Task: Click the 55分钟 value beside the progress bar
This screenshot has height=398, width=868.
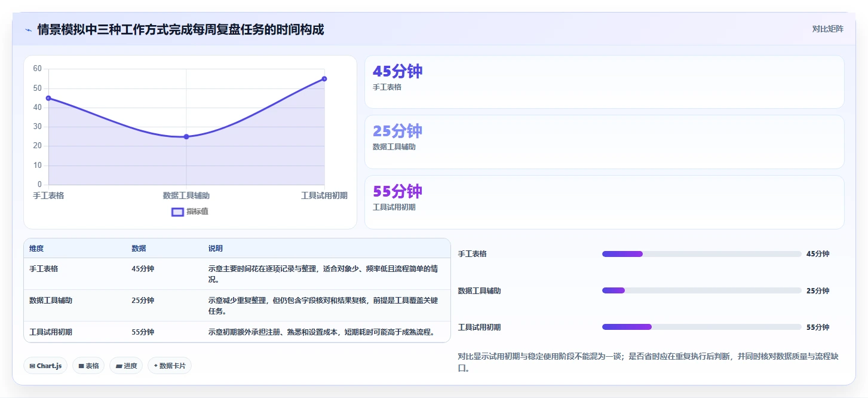Action: pyautogui.click(x=818, y=327)
